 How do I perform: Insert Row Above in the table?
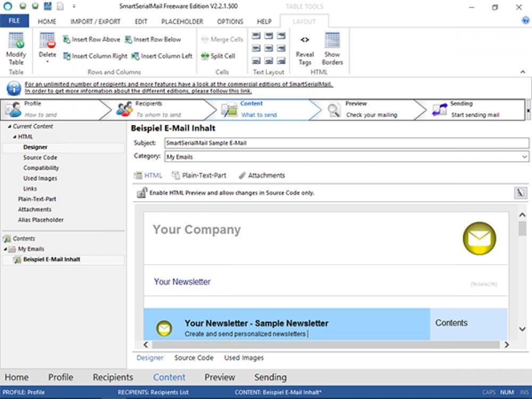[x=90, y=39]
